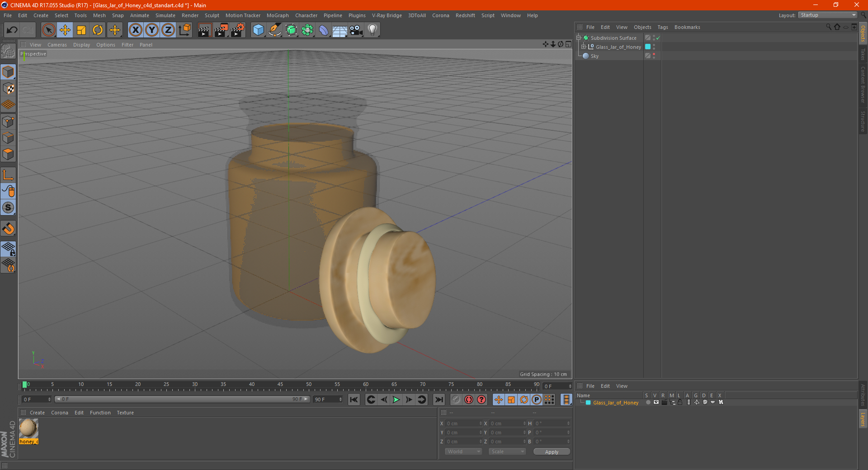Viewport: 868px width, 470px height.
Task: Render to Picture Viewer
Action: [221, 30]
